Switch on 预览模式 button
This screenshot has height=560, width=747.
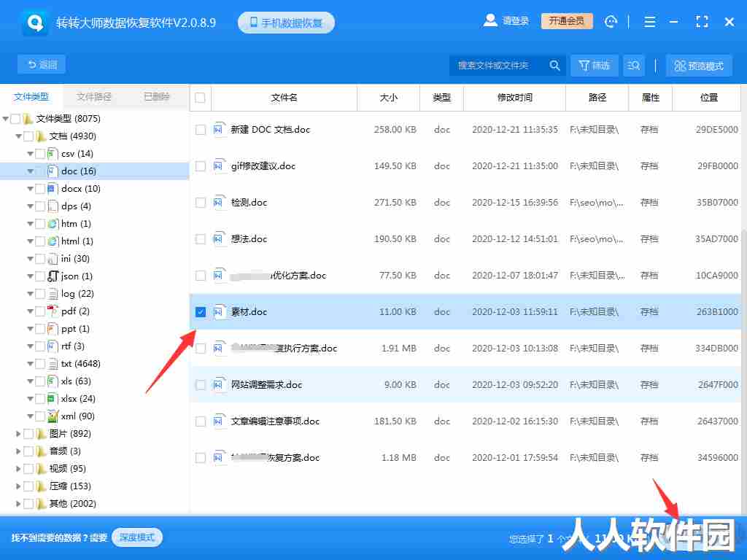tap(699, 66)
